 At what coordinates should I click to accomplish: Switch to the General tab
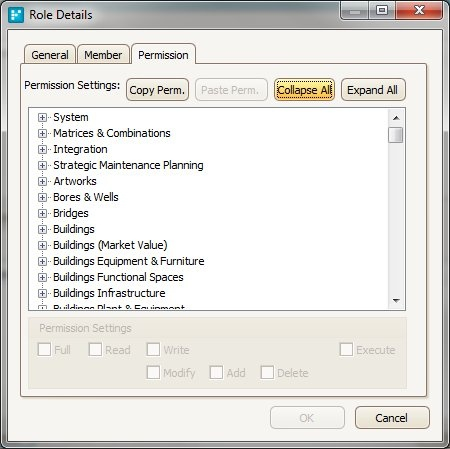click(x=50, y=55)
